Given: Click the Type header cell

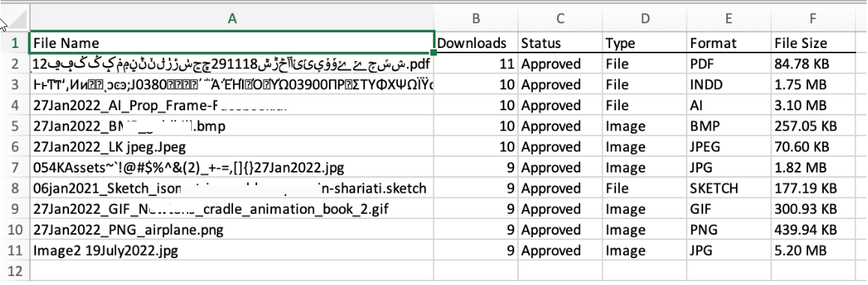Looking at the screenshot, I should coord(645,43).
